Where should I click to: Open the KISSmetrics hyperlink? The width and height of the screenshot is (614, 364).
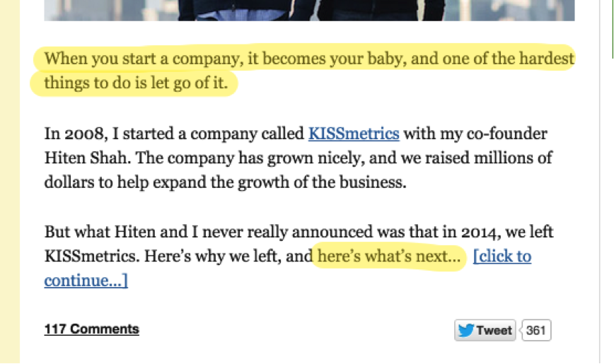pyautogui.click(x=354, y=133)
